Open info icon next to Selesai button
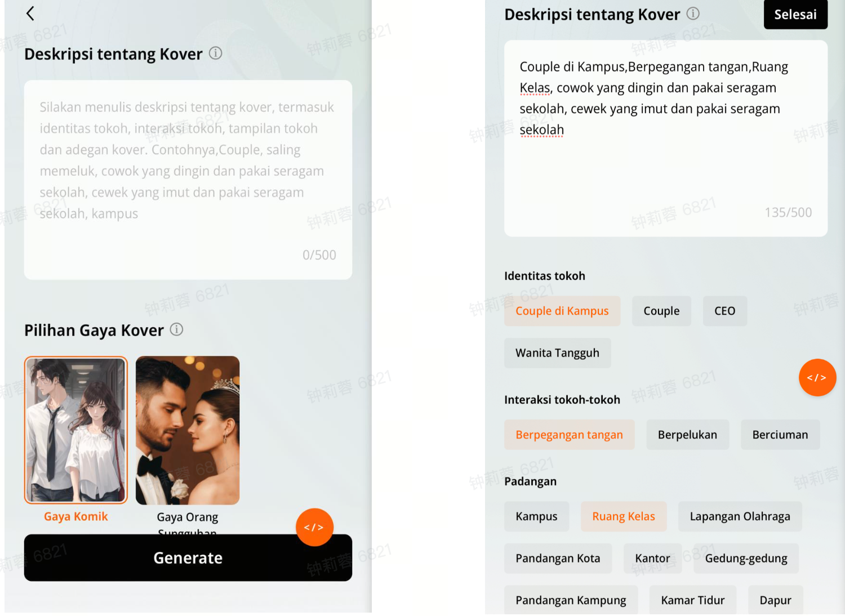845x616 pixels. point(693,14)
